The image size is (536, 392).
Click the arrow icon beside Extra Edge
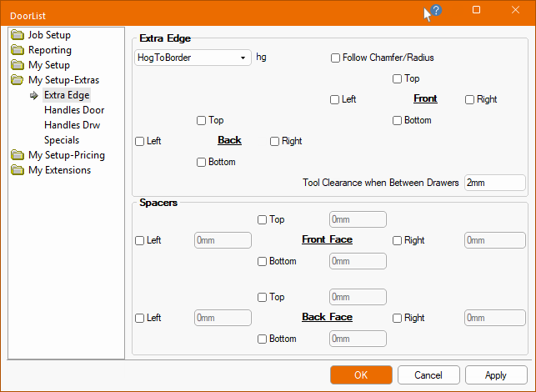point(34,95)
